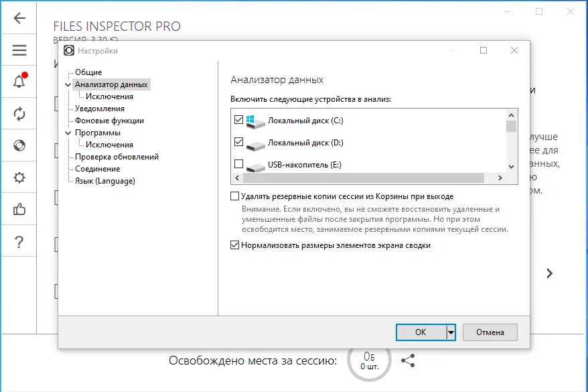The height and width of the screenshot is (392, 588).
Task: Check USB-накопитель (E:) checkbox
Action: 238,164
